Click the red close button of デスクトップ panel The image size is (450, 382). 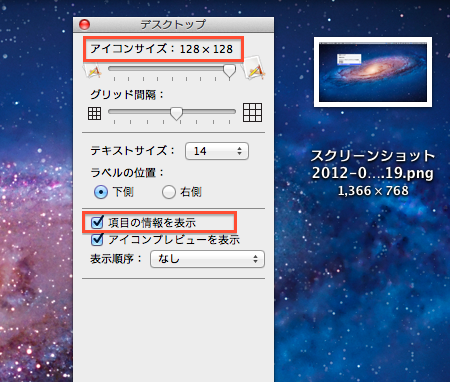[84, 24]
